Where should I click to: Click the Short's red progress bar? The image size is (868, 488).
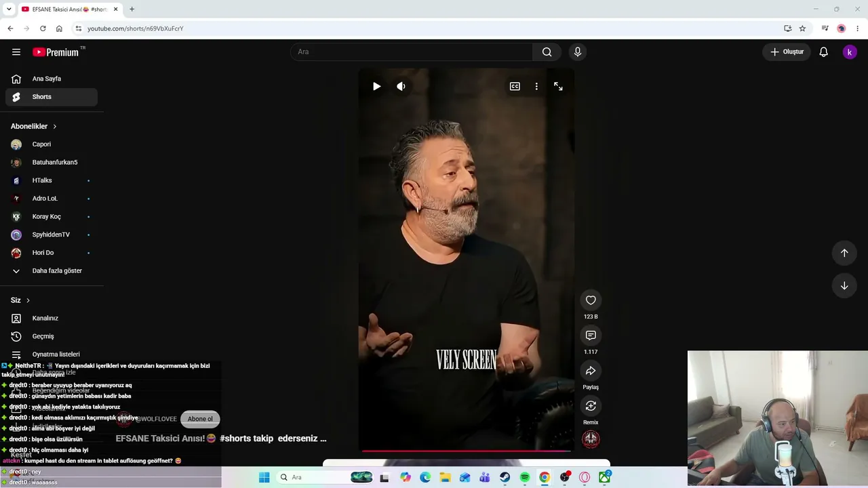coord(467,451)
